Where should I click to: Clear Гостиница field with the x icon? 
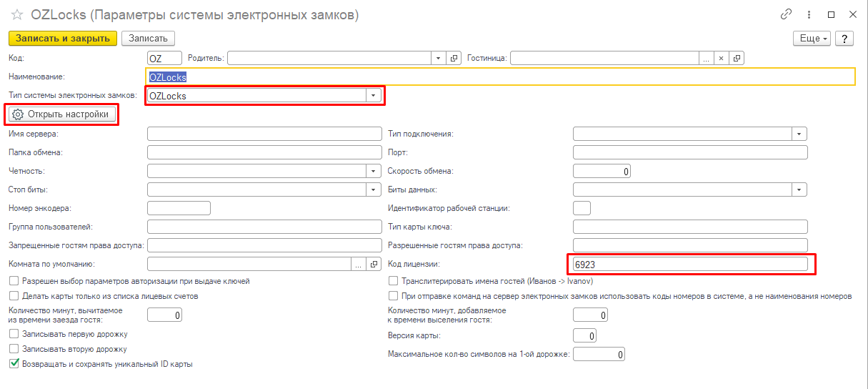(x=722, y=58)
